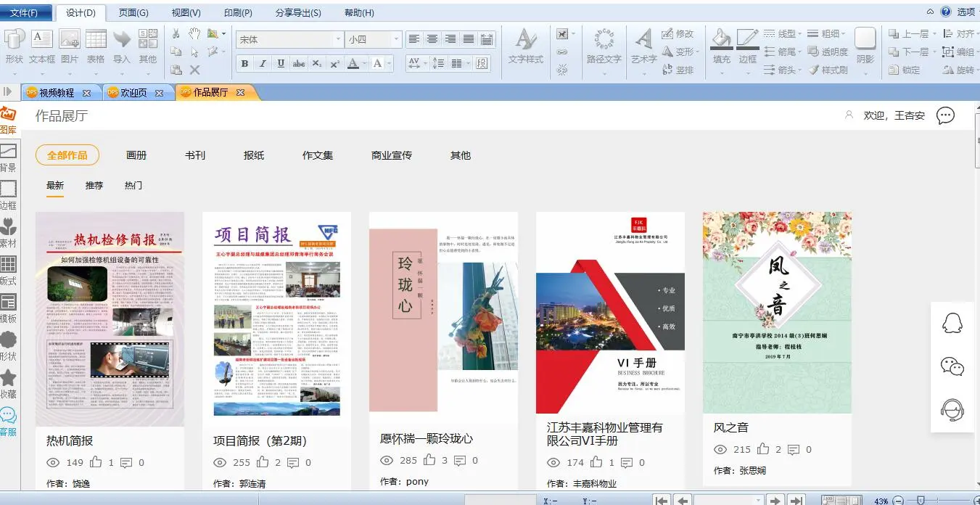Open the Template panel in left sidebar

pos(8,308)
